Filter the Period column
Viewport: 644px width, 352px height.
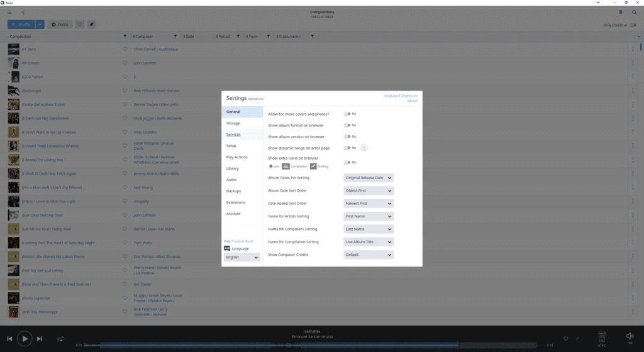(x=238, y=36)
